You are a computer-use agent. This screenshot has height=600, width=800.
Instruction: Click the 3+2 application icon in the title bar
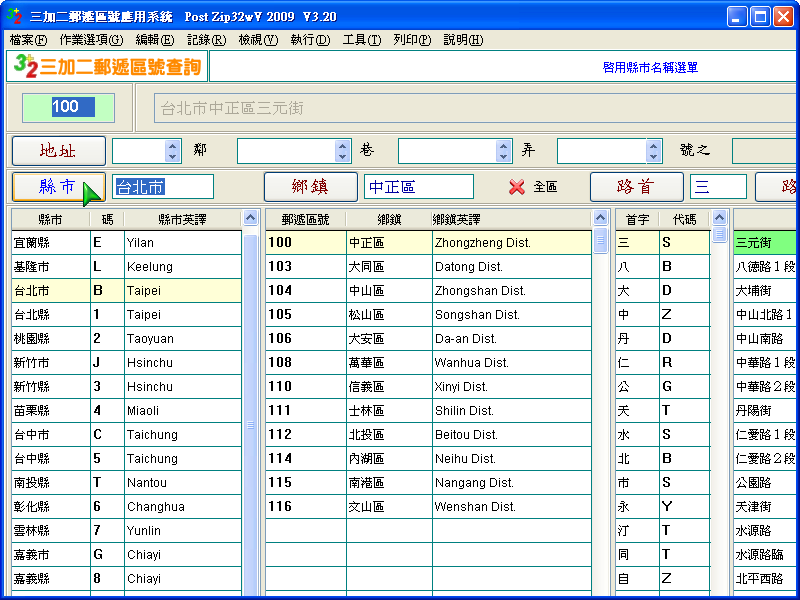tap(14, 16)
